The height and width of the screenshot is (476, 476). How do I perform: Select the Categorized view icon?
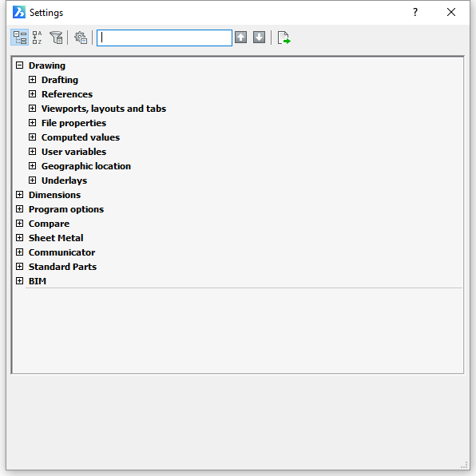point(20,38)
